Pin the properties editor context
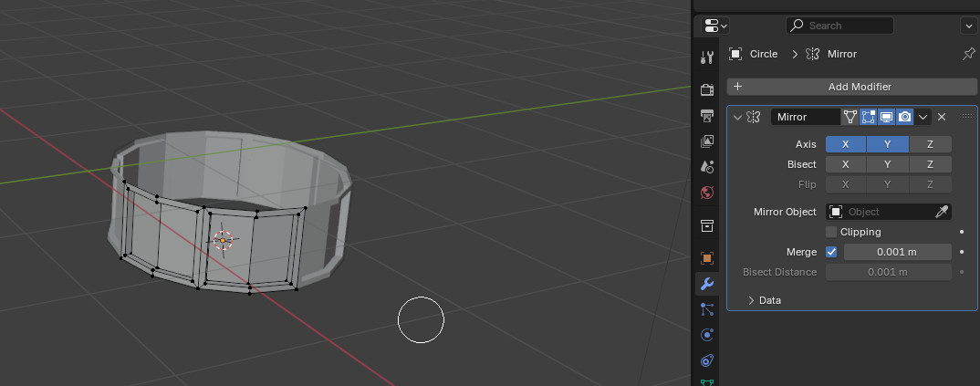Image resolution: width=980 pixels, height=386 pixels. click(968, 54)
